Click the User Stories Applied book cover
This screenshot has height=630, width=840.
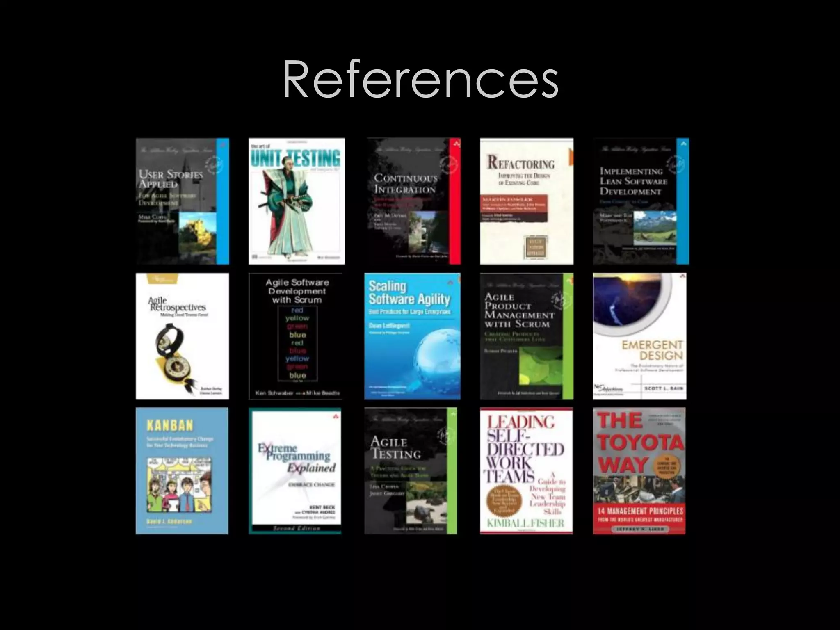pos(183,201)
